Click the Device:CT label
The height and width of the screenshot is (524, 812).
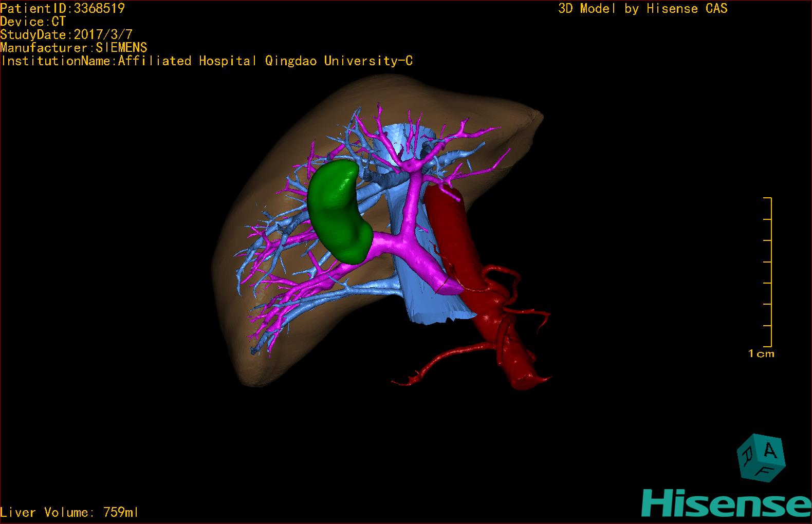pyautogui.click(x=33, y=22)
